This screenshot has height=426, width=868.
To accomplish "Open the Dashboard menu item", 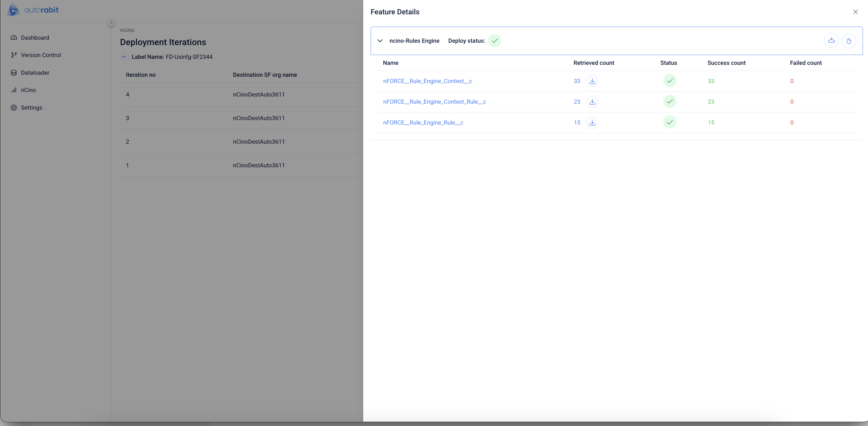I will pyautogui.click(x=35, y=38).
